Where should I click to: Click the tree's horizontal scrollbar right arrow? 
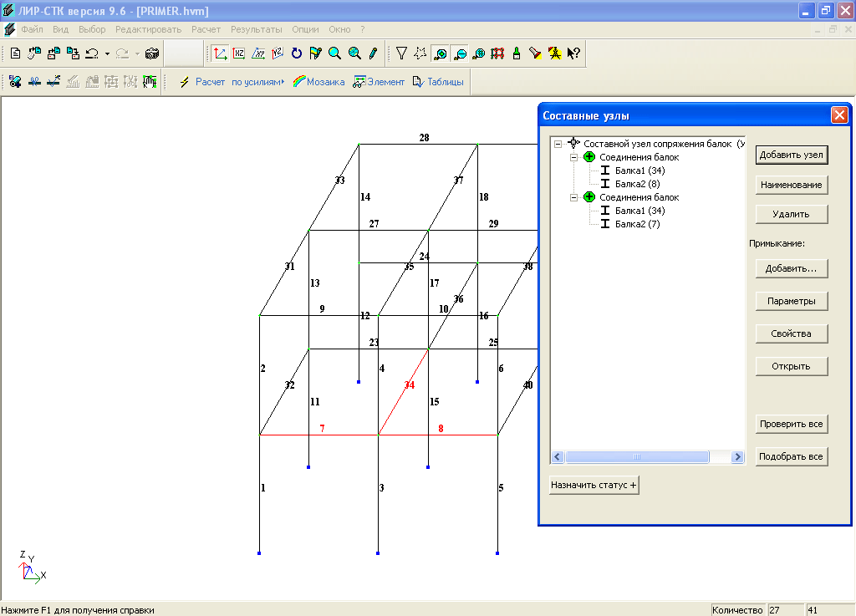pos(737,457)
